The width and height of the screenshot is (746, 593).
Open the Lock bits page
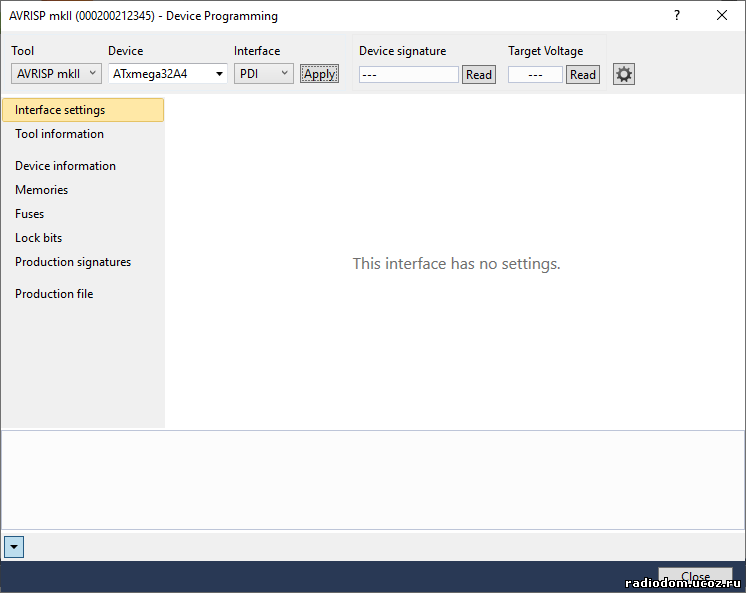[83, 237]
